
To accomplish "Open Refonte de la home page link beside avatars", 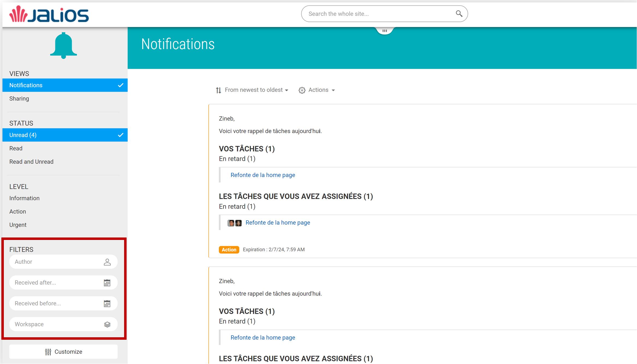I will 278,223.
